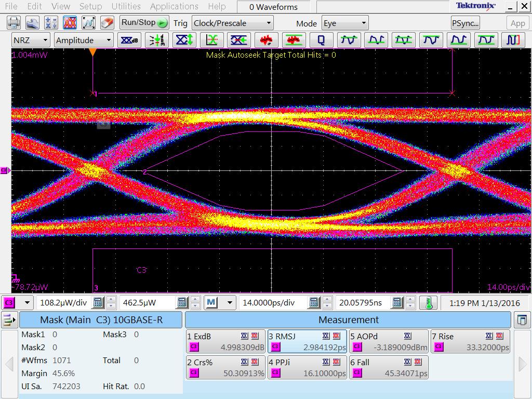Click the Measurement panel header

point(348,320)
